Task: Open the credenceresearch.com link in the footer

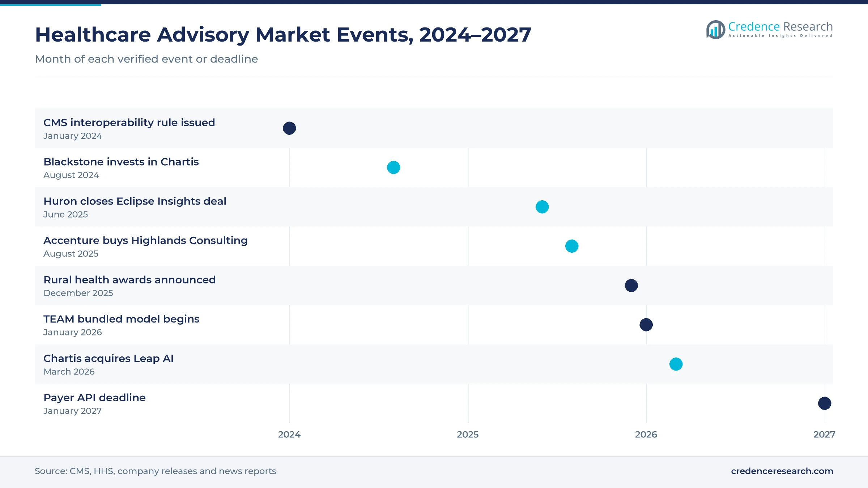Action: click(782, 471)
